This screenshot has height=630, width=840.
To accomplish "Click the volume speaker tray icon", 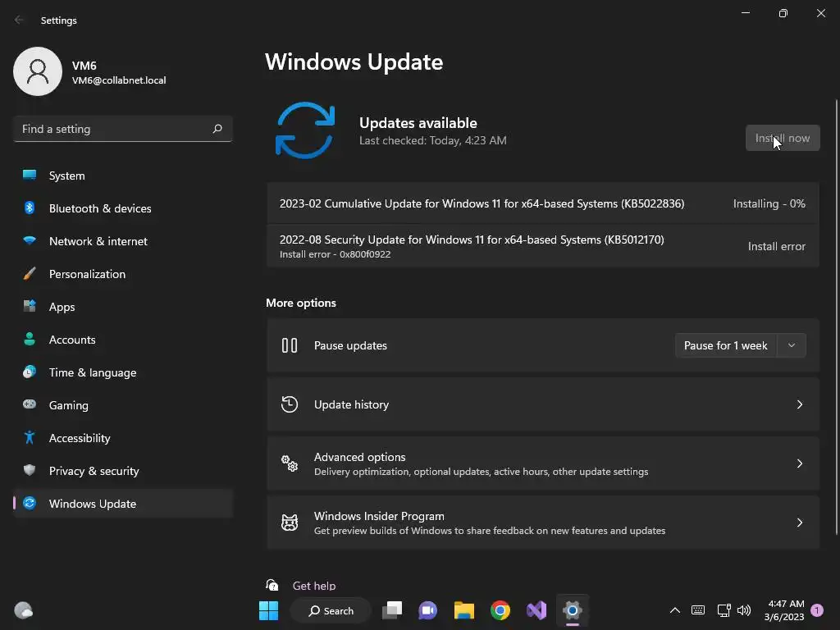I will click(743, 610).
